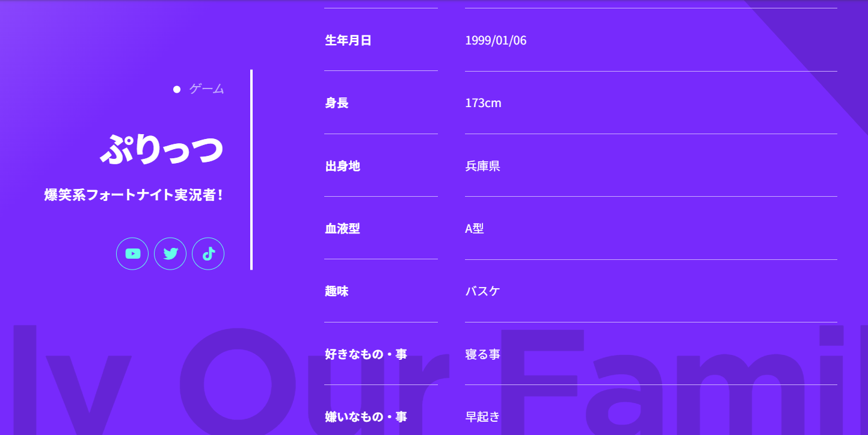Click the 嫌いなもの・事 label
Screen dimensions: 868x435
click(366, 417)
